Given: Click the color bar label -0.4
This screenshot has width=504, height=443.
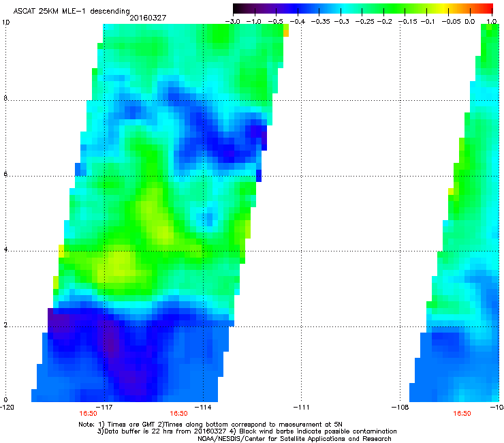Looking at the screenshot, I should tap(298, 22).
